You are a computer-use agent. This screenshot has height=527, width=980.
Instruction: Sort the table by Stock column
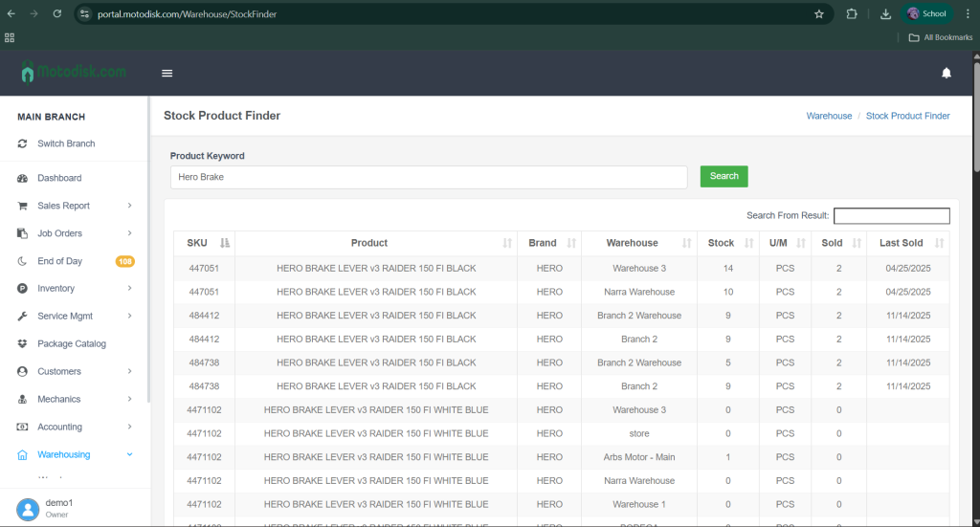tap(721, 243)
